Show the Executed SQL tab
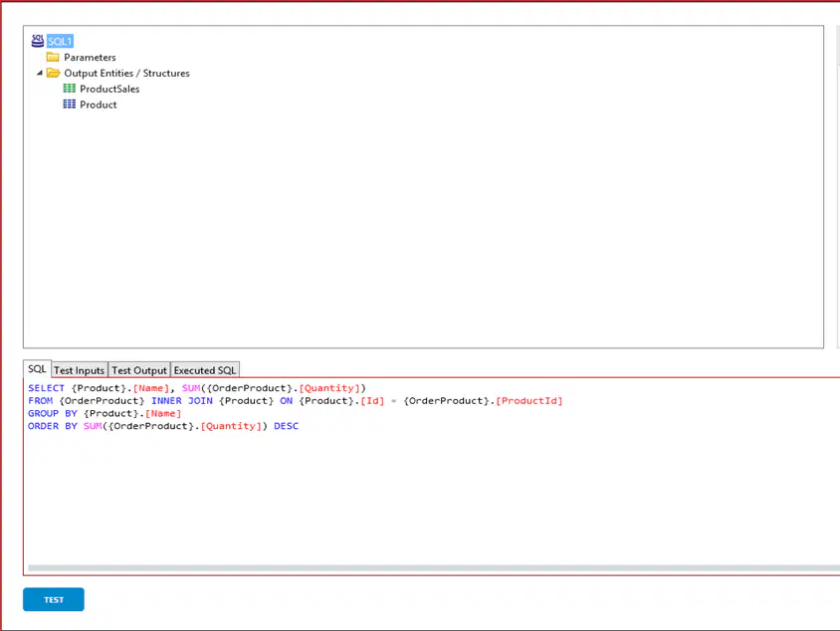The height and width of the screenshot is (631, 840). pyautogui.click(x=205, y=370)
